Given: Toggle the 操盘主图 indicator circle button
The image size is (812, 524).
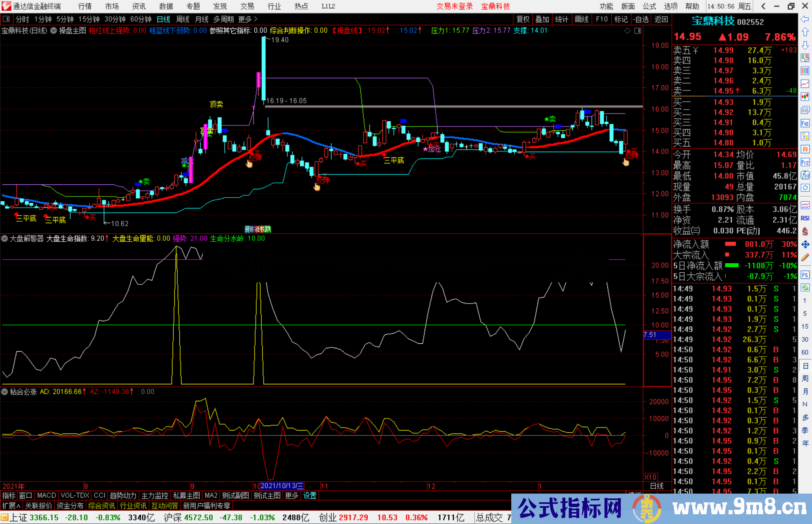Looking at the screenshot, I should tap(53, 30).
